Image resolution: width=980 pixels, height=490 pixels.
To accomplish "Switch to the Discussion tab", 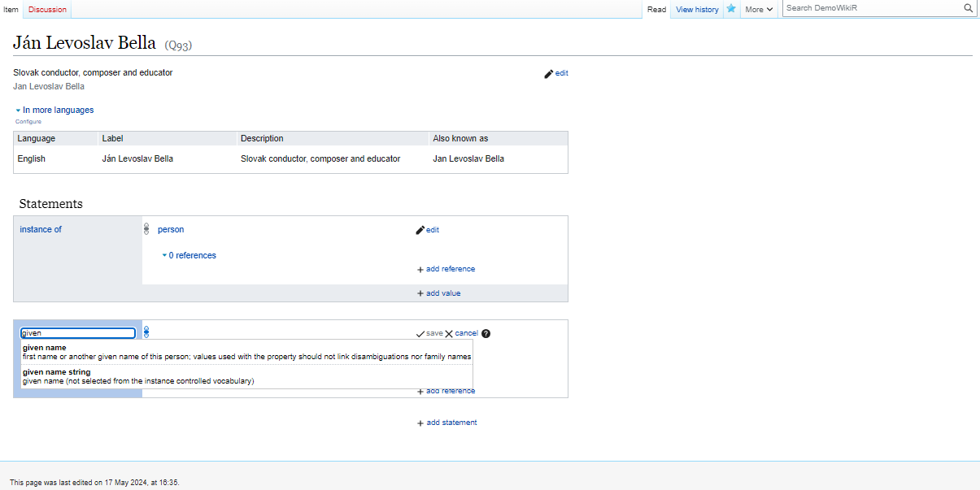I will tap(47, 10).
